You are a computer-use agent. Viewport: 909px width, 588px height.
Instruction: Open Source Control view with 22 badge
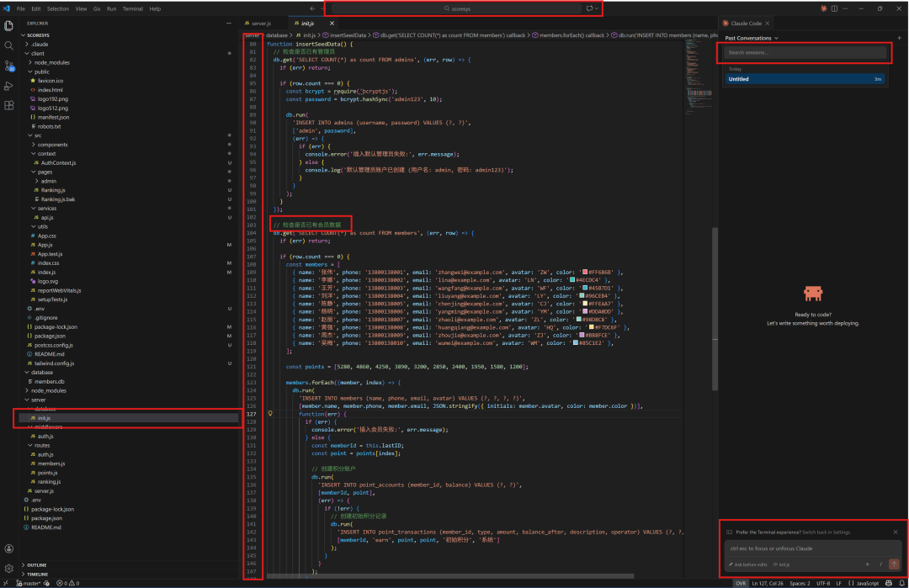[x=9, y=66]
